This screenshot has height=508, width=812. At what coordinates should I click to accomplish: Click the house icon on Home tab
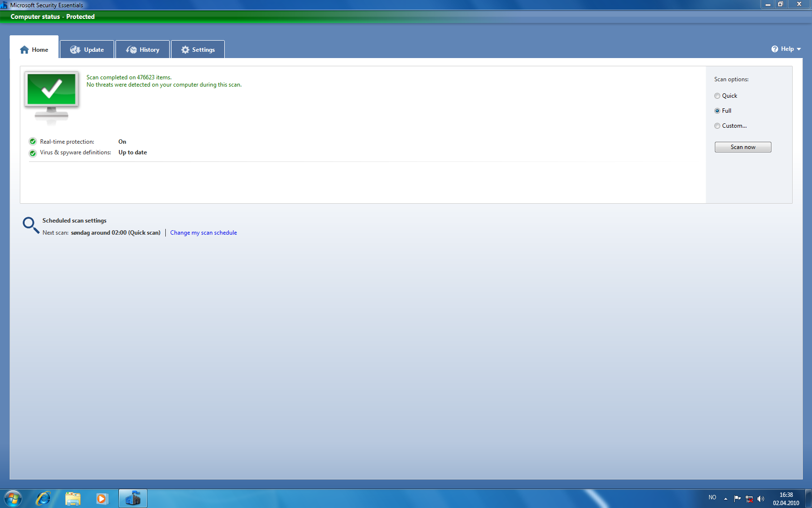point(24,50)
